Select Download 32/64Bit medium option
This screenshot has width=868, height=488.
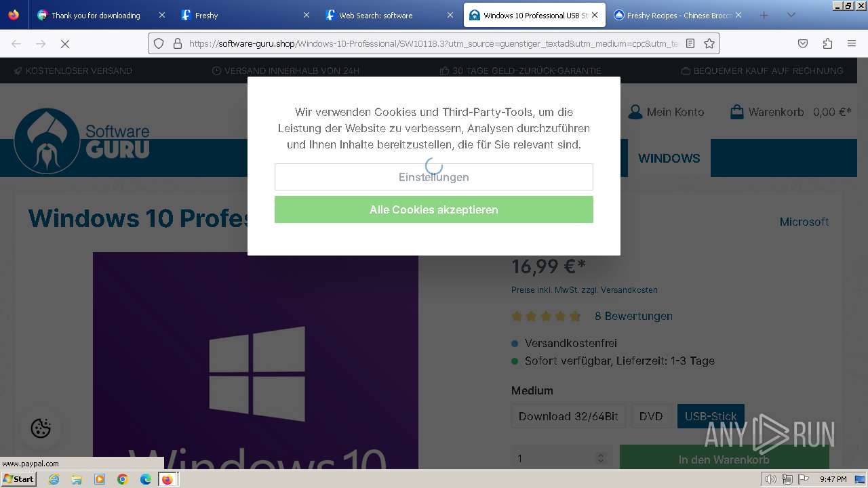click(568, 416)
